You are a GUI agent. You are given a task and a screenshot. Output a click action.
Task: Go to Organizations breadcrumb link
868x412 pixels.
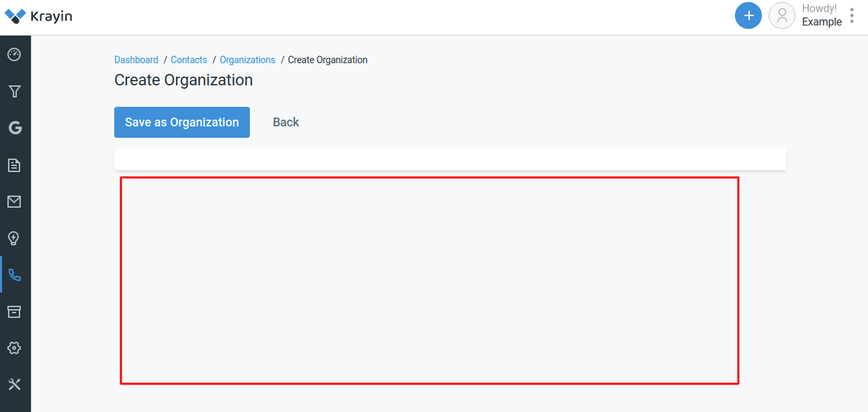(247, 60)
